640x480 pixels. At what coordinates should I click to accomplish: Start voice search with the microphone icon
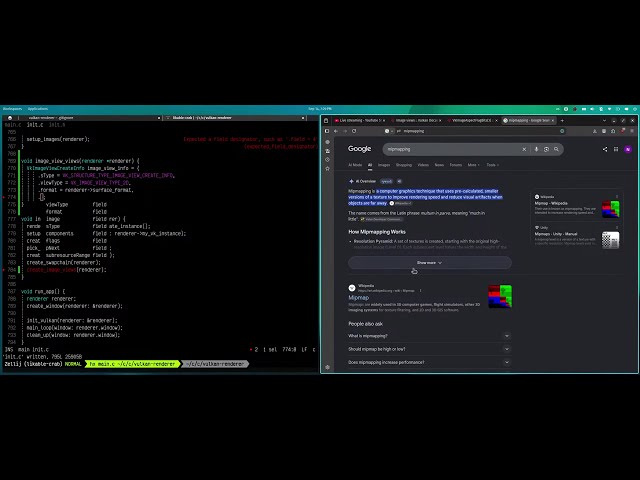click(x=536, y=149)
